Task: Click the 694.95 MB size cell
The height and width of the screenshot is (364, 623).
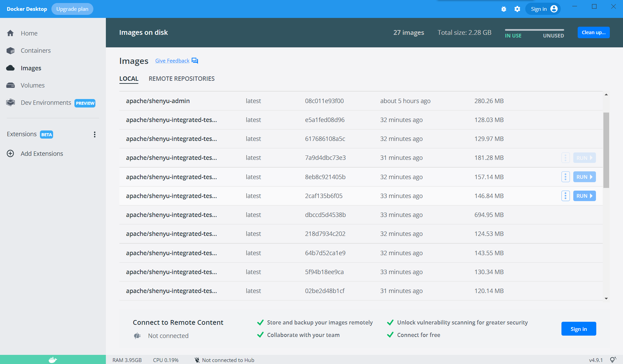Action: (x=489, y=215)
